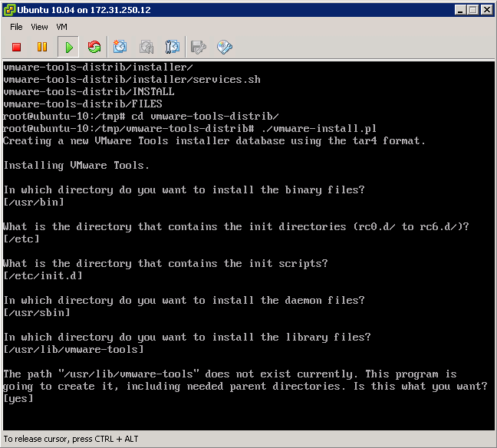Open the Snapshot Manager icon

click(x=173, y=47)
